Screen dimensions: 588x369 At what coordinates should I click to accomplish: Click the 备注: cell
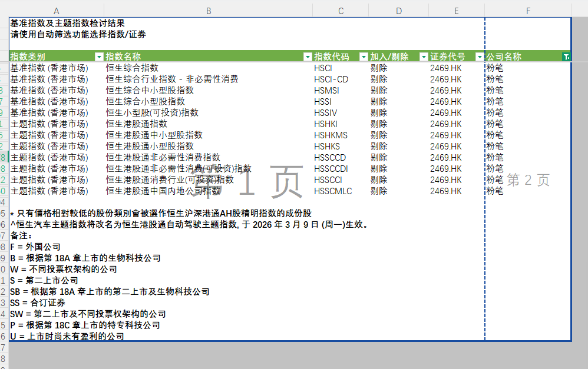point(21,236)
